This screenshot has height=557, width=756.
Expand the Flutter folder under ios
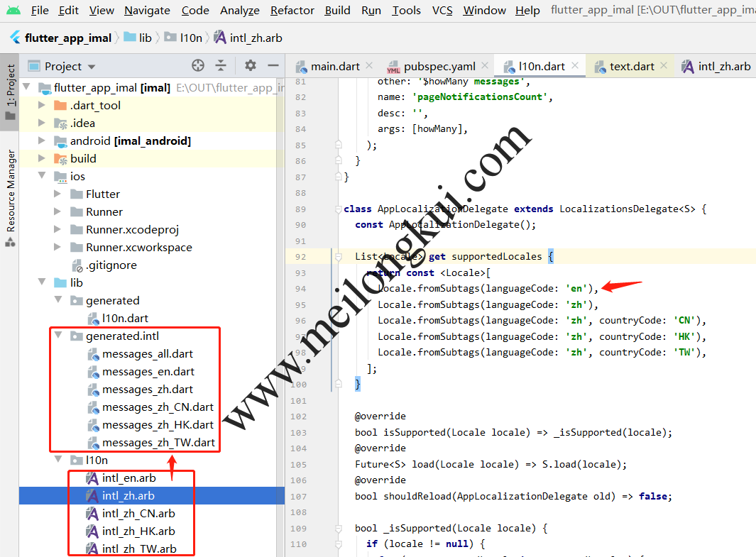coord(57,194)
